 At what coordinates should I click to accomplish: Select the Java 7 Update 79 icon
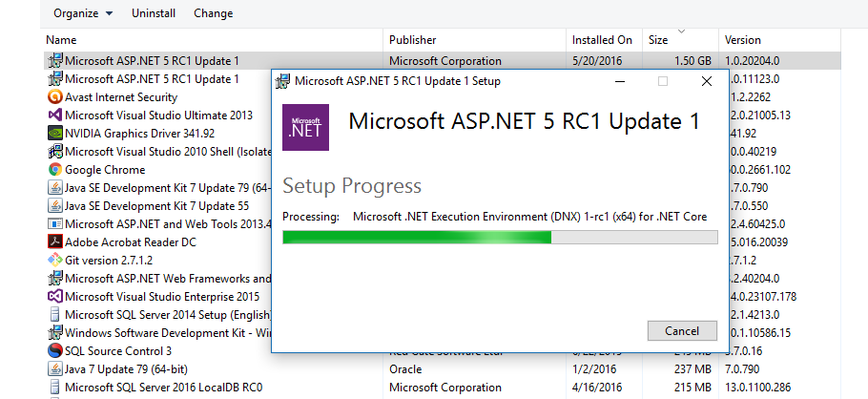pos(55,369)
